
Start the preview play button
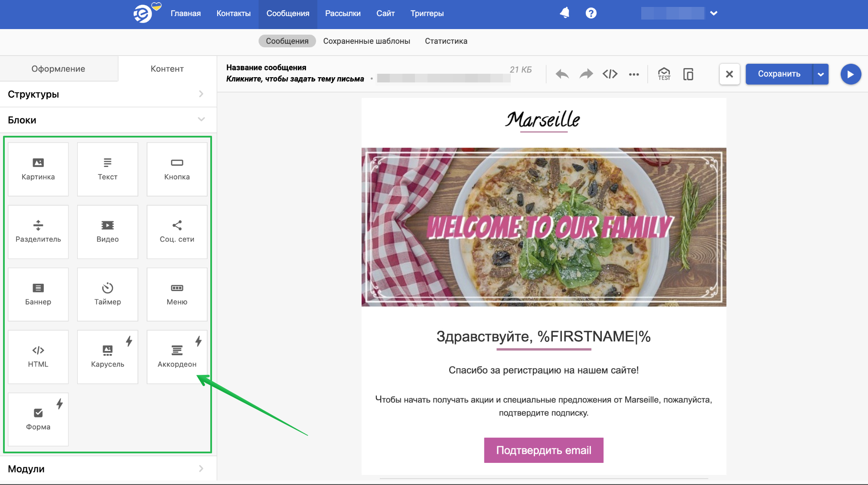(x=851, y=74)
